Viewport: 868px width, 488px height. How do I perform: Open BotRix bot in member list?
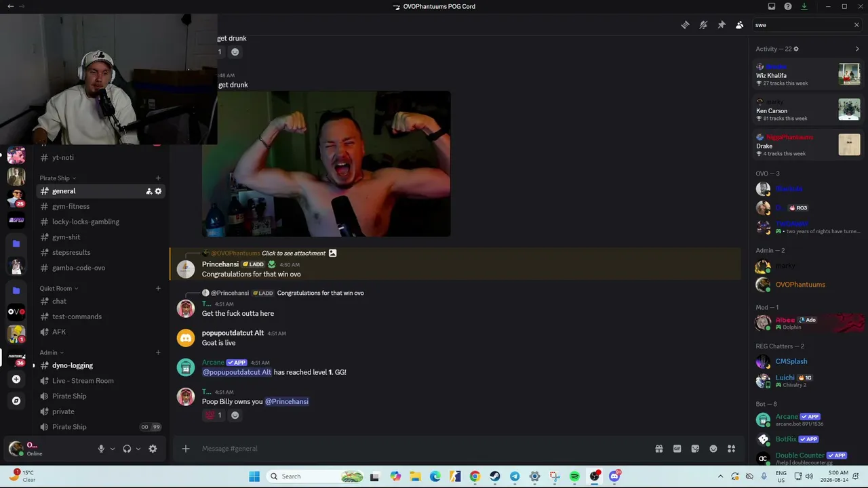pos(807,439)
